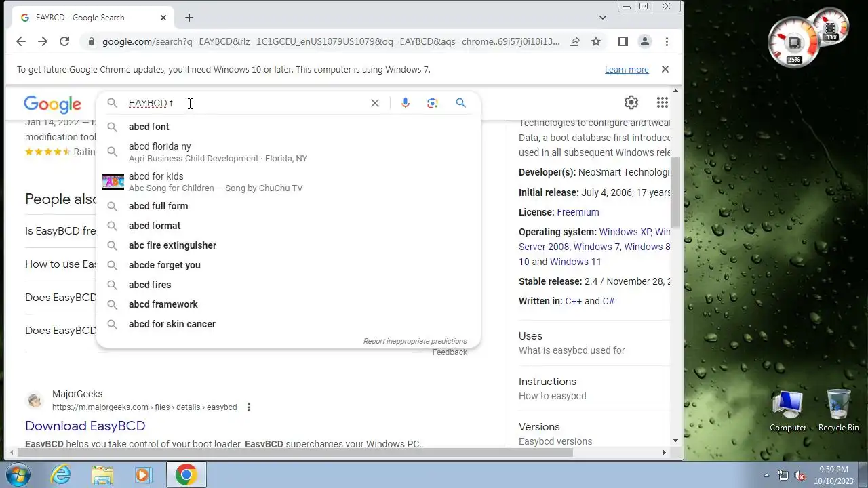868x488 pixels.
Task: Click the MajorGeeks site favicon
Action: click(35, 400)
